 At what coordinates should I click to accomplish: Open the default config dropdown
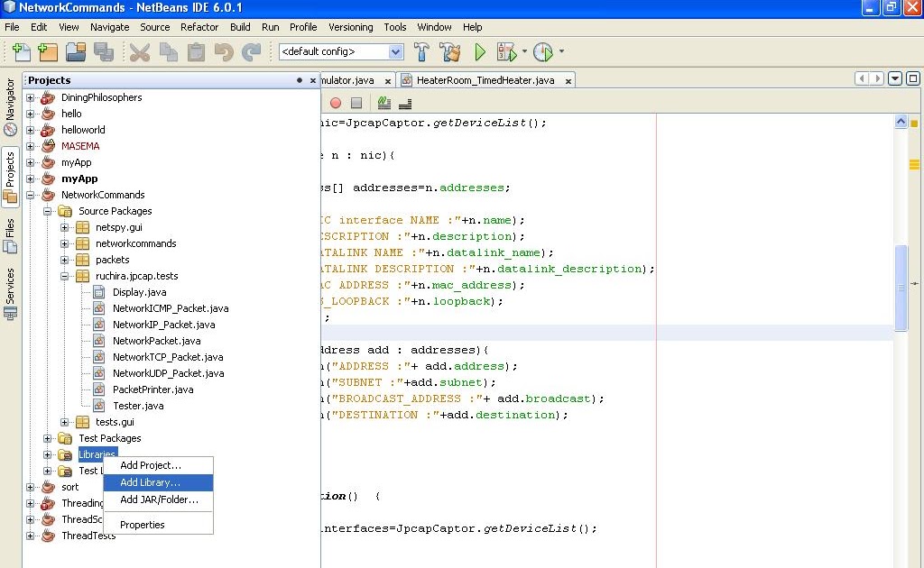click(397, 52)
